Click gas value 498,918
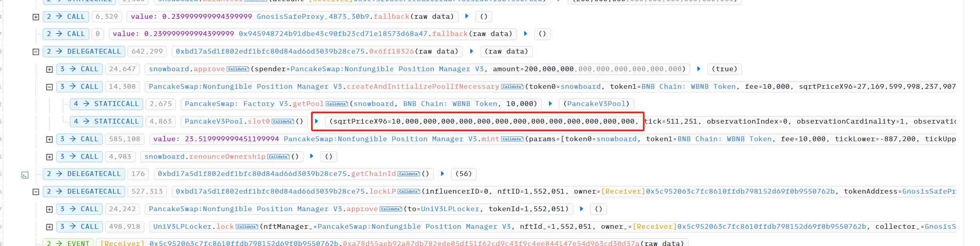Viewport: 980px width, 246px height. pos(125,227)
